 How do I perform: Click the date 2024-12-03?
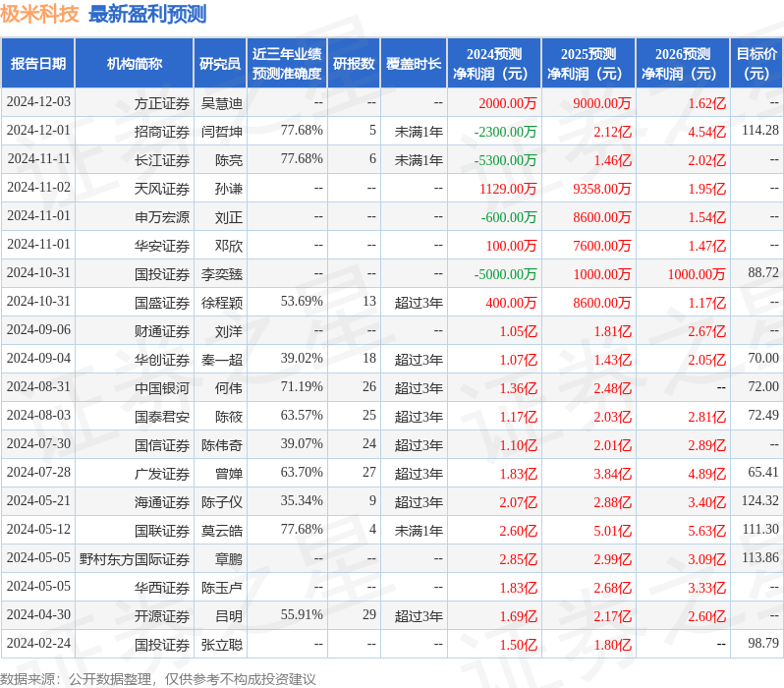tap(38, 101)
